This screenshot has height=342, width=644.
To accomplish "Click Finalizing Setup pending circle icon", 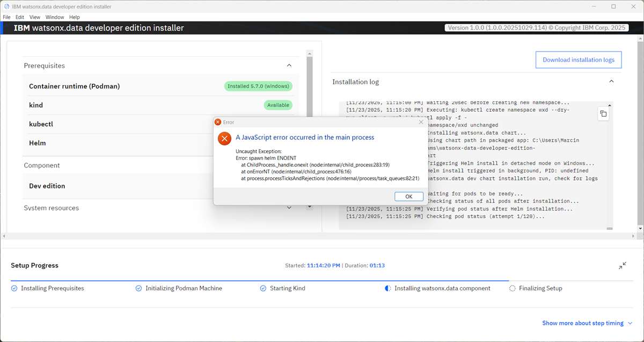I will [x=513, y=288].
